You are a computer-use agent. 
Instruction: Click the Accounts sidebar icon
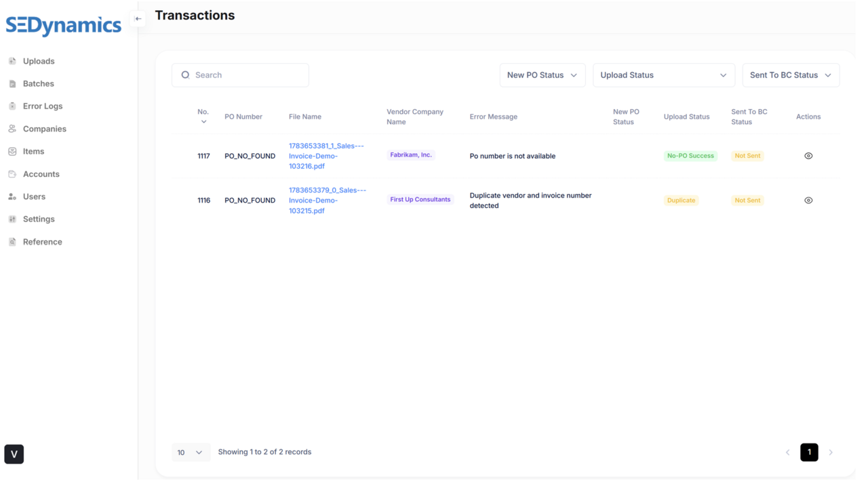(x=12, y=174)
